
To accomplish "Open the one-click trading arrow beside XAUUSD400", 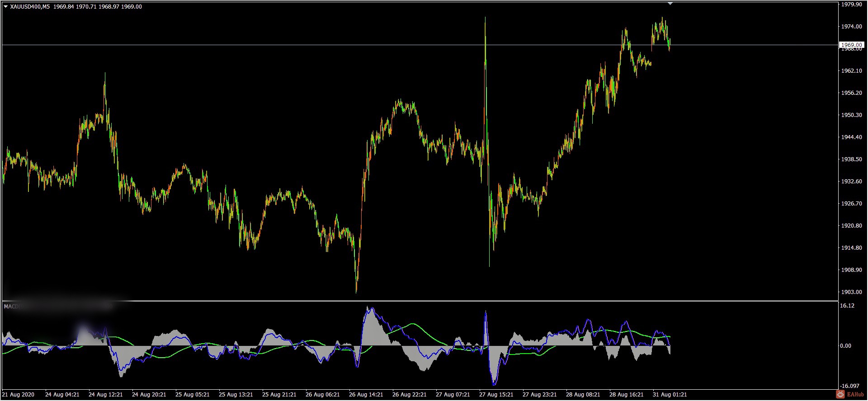I will click(5, 7).
